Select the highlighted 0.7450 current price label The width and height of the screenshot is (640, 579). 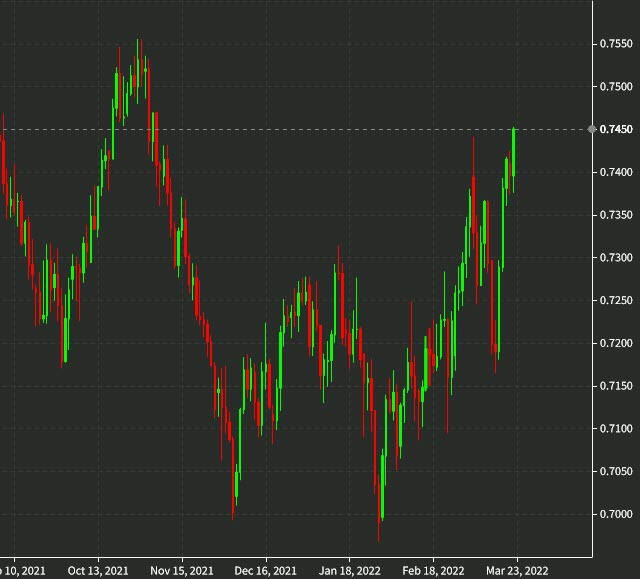click(616, 129)
